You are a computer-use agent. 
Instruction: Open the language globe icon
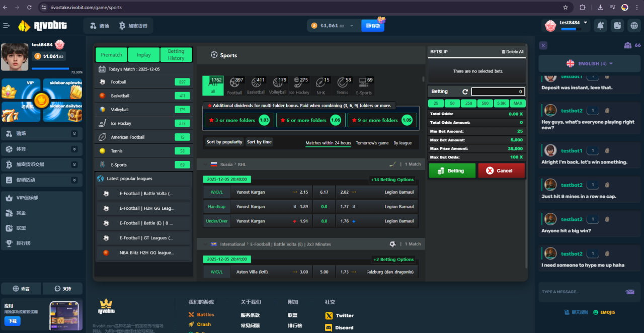pyautogui.click(x=634, y=25)
